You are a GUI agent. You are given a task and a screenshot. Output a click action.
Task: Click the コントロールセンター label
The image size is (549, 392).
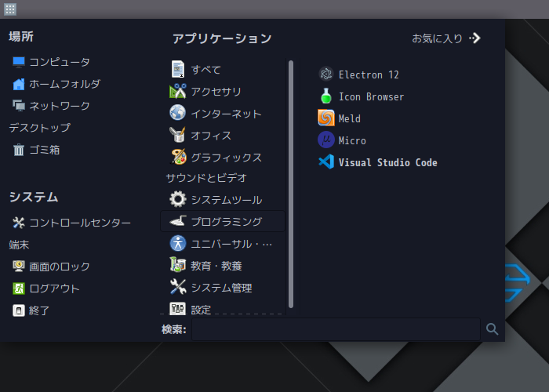(x=80, y=223)
